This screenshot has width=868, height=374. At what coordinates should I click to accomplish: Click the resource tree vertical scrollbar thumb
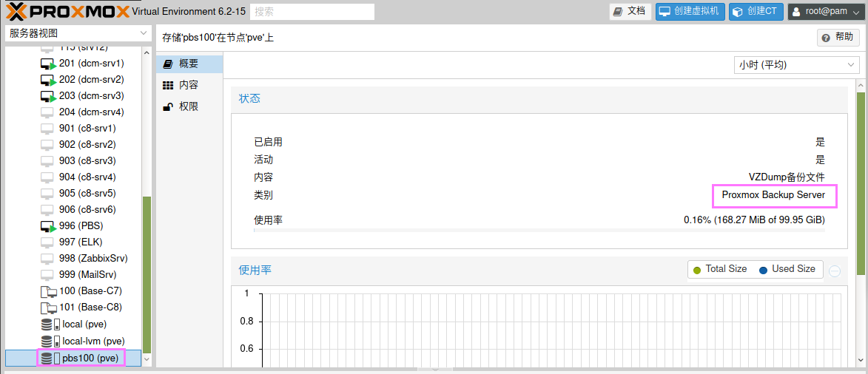147,273
